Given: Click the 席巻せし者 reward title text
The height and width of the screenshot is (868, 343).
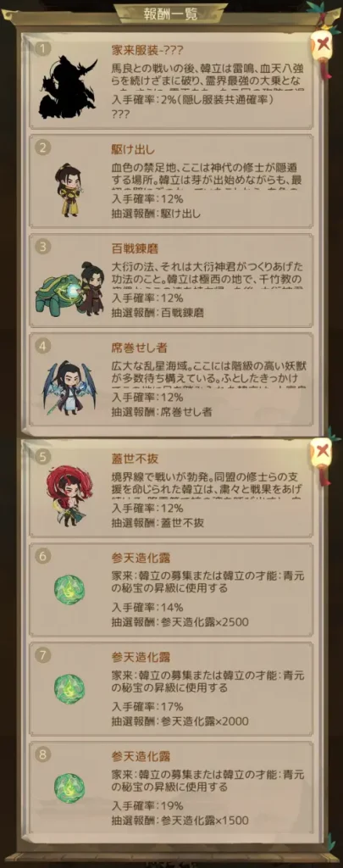Looking at the screenshot, I should (139, 347).
